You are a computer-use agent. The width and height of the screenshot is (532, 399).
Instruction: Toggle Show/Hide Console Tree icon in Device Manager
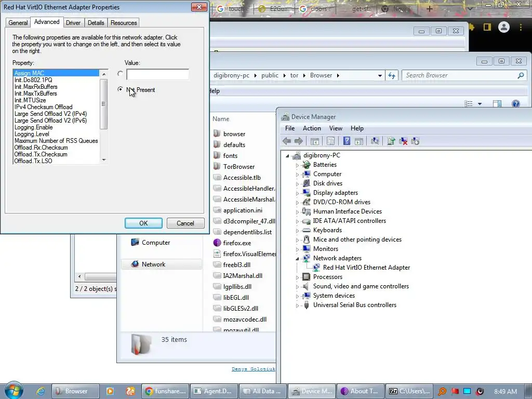[314, 141]
